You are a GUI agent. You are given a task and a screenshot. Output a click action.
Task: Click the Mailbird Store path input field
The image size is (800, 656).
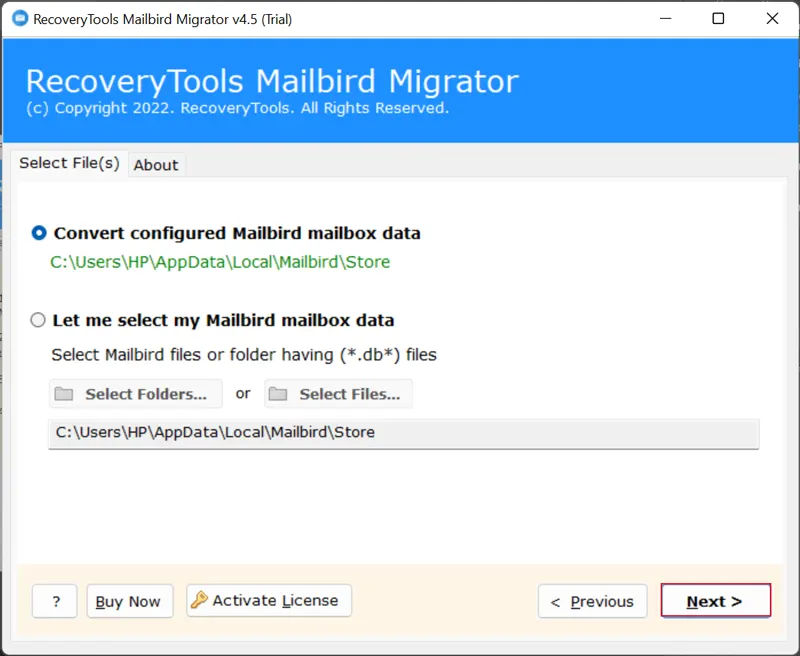point(403,433)
